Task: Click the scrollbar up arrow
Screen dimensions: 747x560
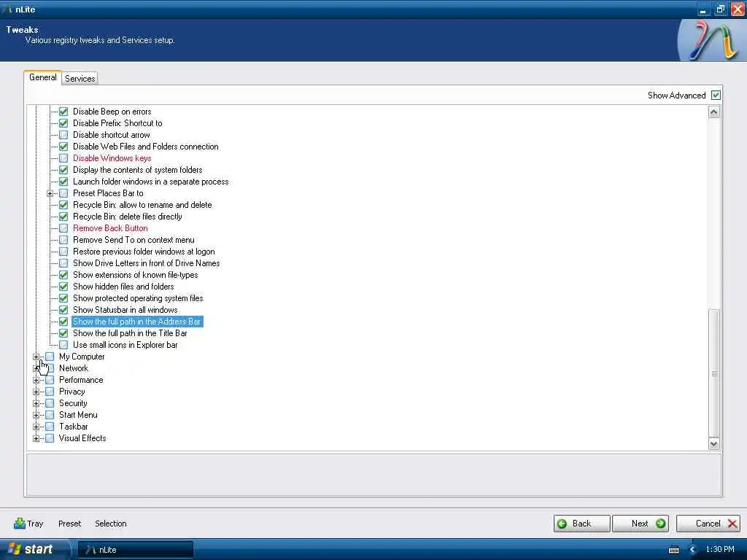Action: click(713, 112)
